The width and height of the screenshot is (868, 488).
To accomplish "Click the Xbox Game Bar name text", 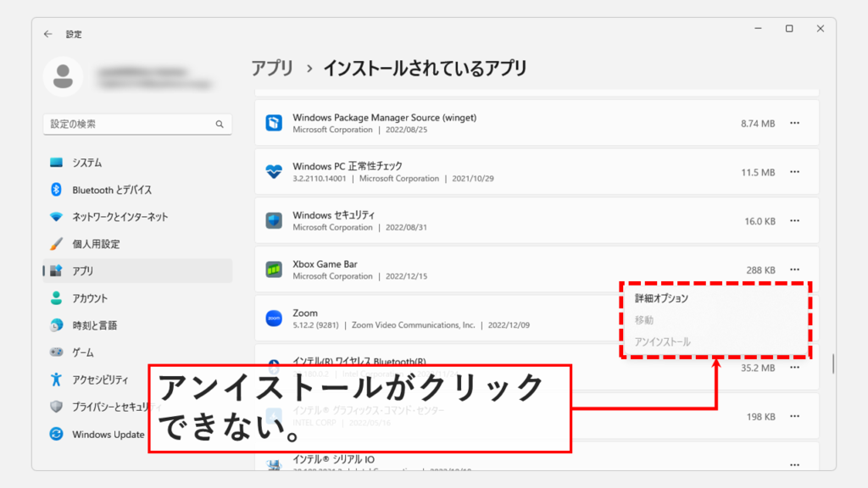I will pyautogui.click(x=325, y=264).
